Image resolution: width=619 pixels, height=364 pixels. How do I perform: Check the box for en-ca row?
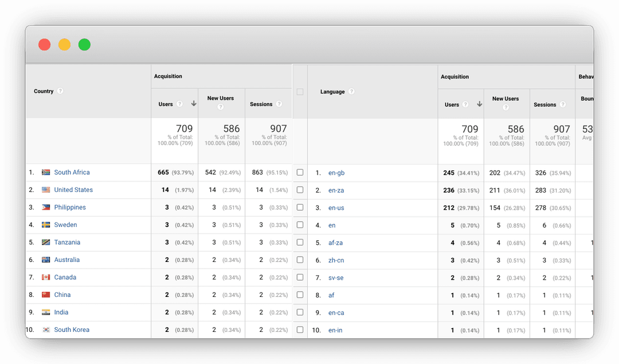[300, 312]
